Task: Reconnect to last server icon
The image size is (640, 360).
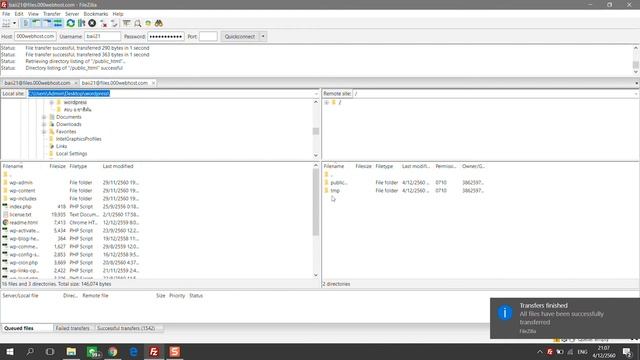Action: pos(114,23)
